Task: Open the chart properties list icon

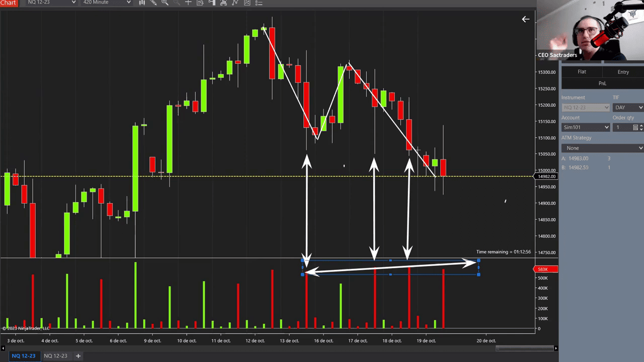Action: point(259,3)
